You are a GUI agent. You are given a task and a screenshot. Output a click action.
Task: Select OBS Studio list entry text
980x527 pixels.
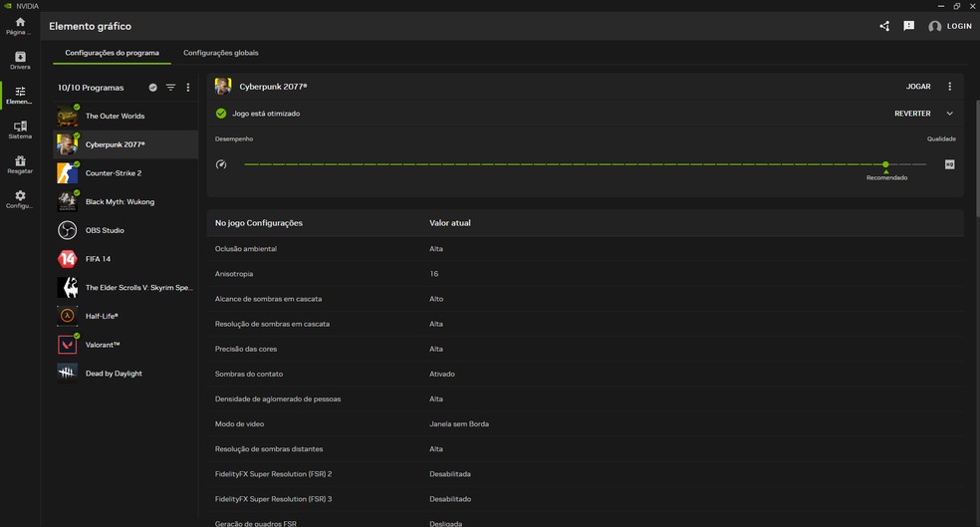click(105, 230)
